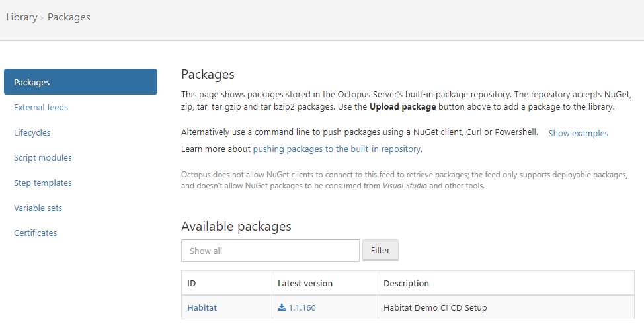Go to Lifecycles in the sidebar
The width and height of the screenshot is (644, 326).
coord(32,132)
